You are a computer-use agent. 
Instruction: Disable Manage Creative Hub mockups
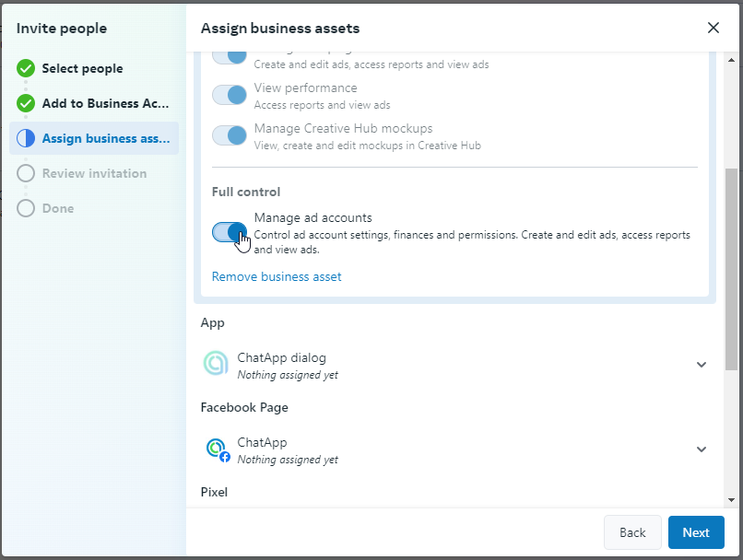(x=230, y=135)
